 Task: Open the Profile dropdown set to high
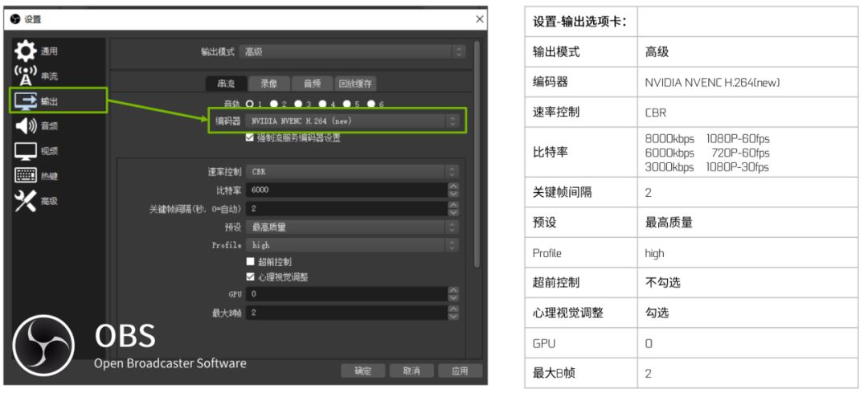[352, 245]
